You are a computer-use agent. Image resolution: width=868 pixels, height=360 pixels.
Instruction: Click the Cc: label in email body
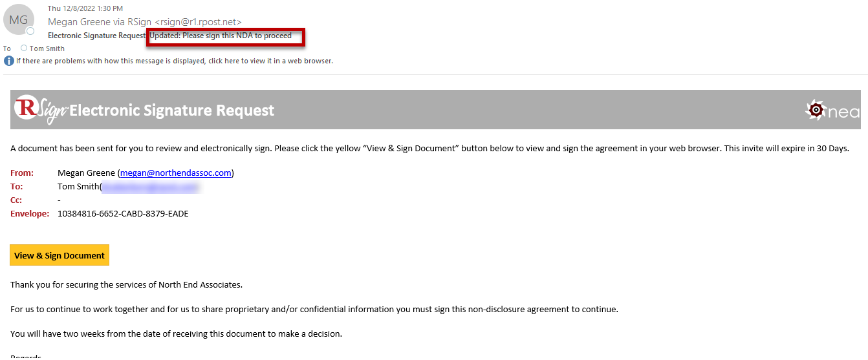pos(16,200)
